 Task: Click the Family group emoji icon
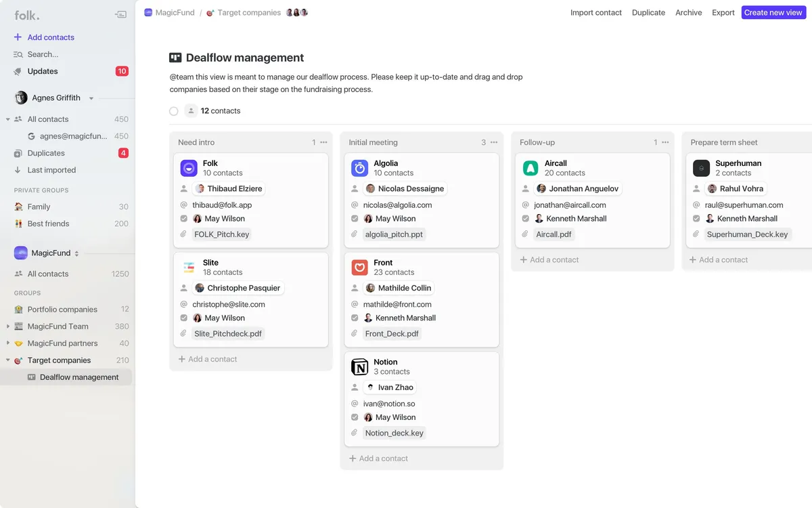point(18,207)
